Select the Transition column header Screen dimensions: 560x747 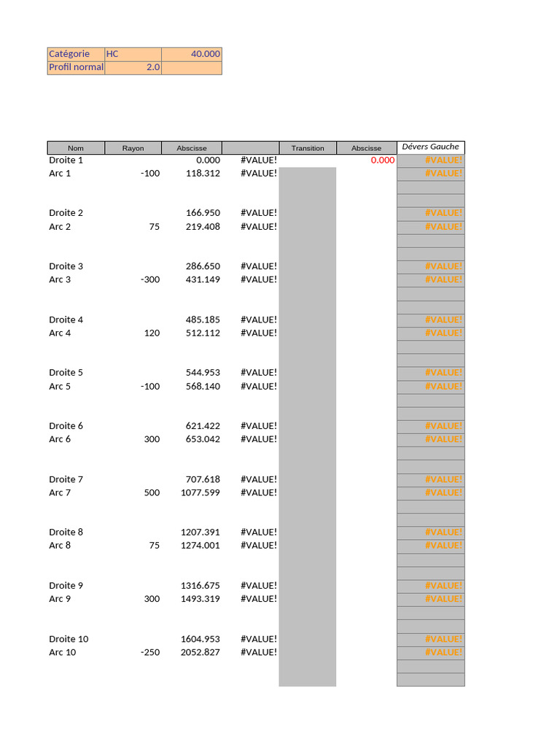click(308, 148)
